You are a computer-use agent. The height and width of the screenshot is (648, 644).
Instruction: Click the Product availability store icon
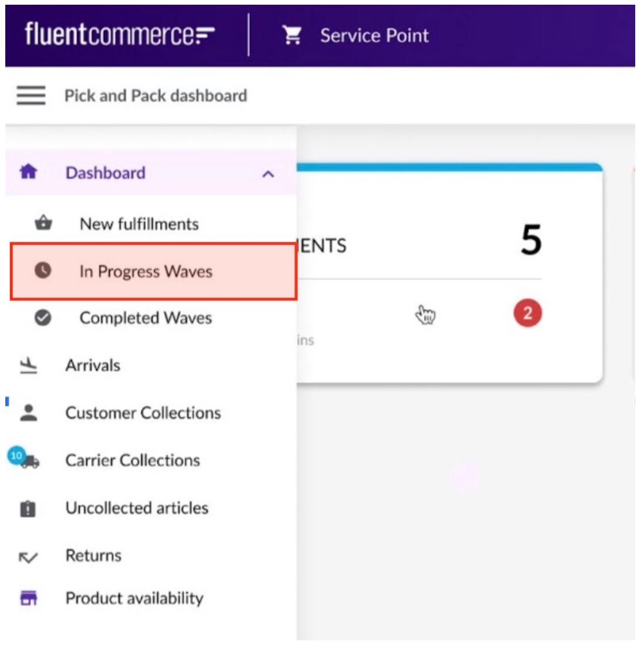point(28,598)
